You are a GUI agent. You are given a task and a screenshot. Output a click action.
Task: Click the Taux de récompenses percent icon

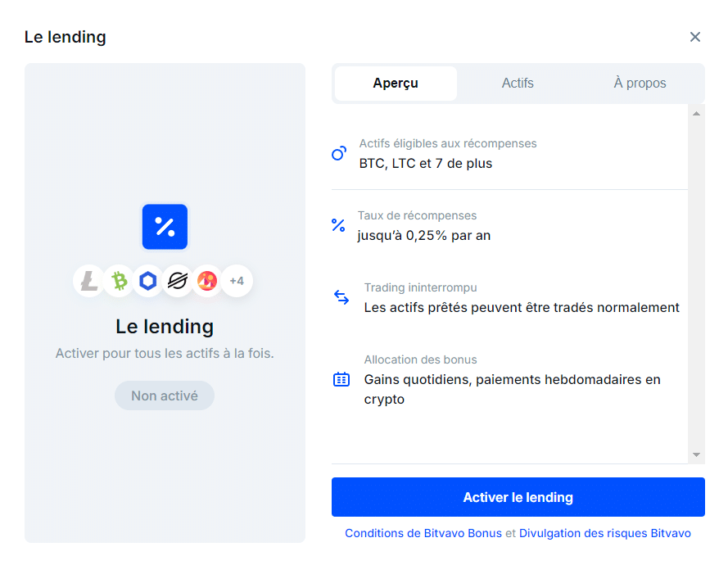[x=338, y=225]
